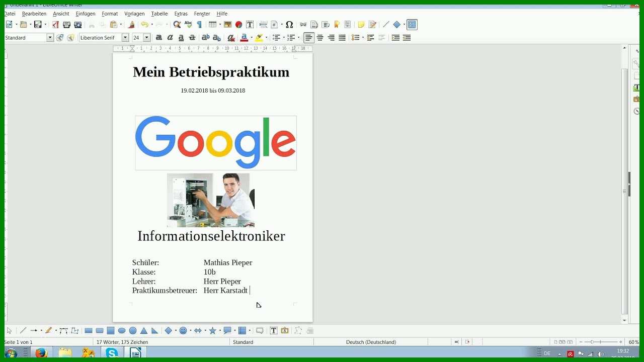This screenshot has width=644, height=362.
Task: Click the Callouts speech bubble shape
Action: pyautogui.click(x=227, y=331)
